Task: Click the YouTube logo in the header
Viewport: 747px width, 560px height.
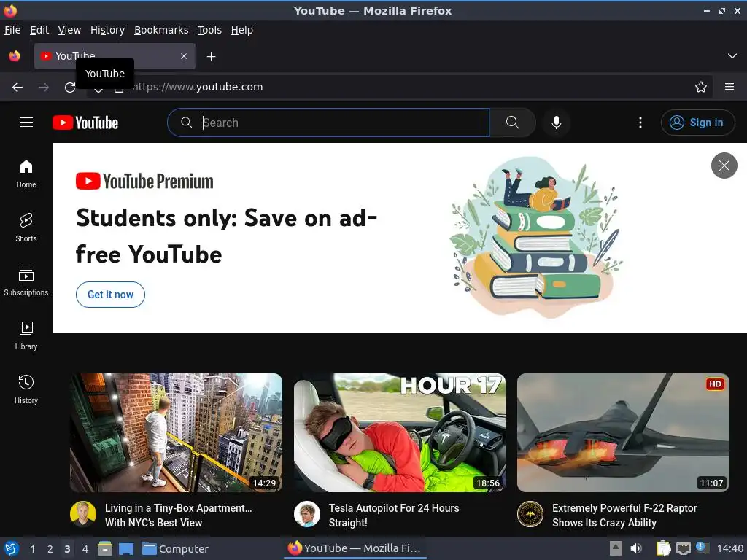Action: (x=85, y=122)
